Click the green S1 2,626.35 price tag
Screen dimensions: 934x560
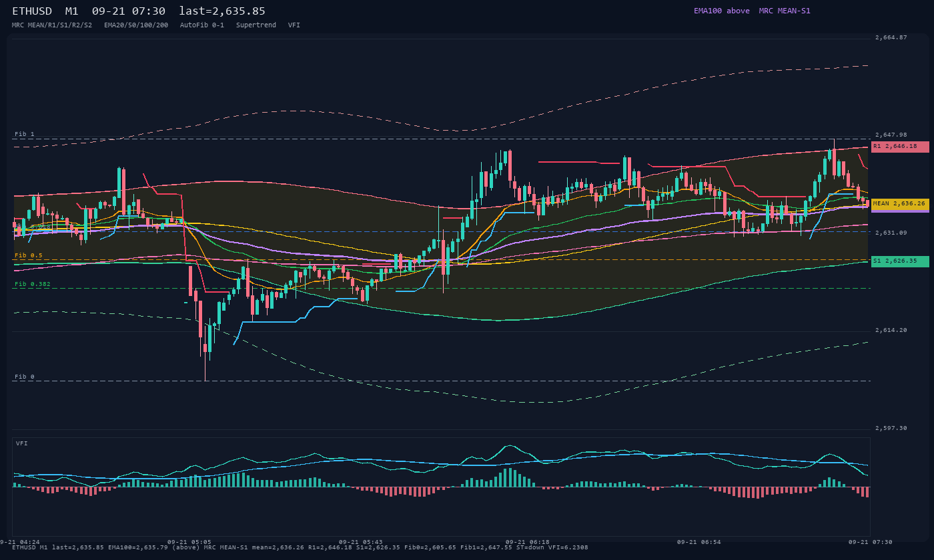point(900,261)
